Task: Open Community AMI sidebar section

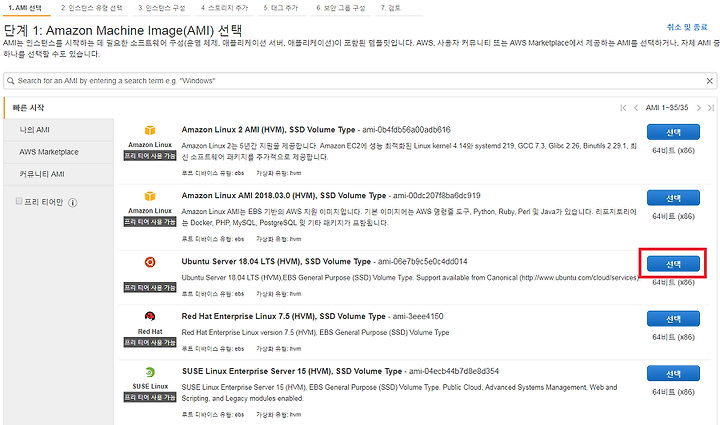Action: (58, 174)
